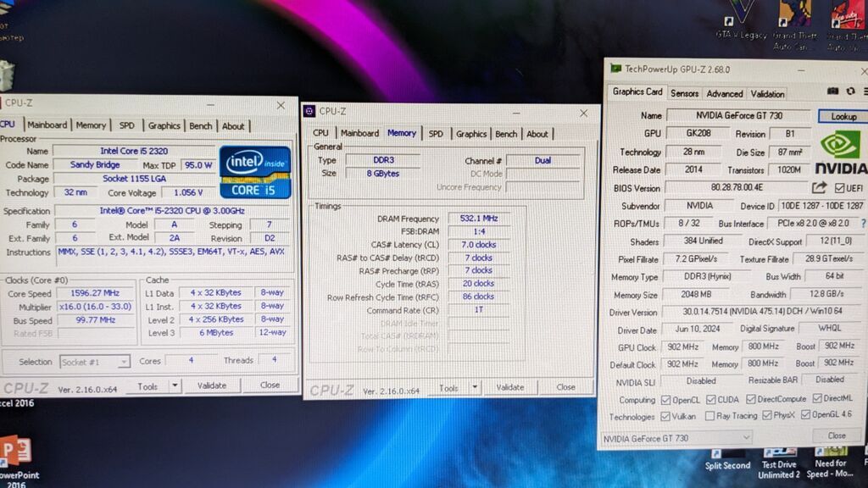The image size is (868, 488).
Task: Click Bus Interface question mark icon
Action: [x=863, y=224]
